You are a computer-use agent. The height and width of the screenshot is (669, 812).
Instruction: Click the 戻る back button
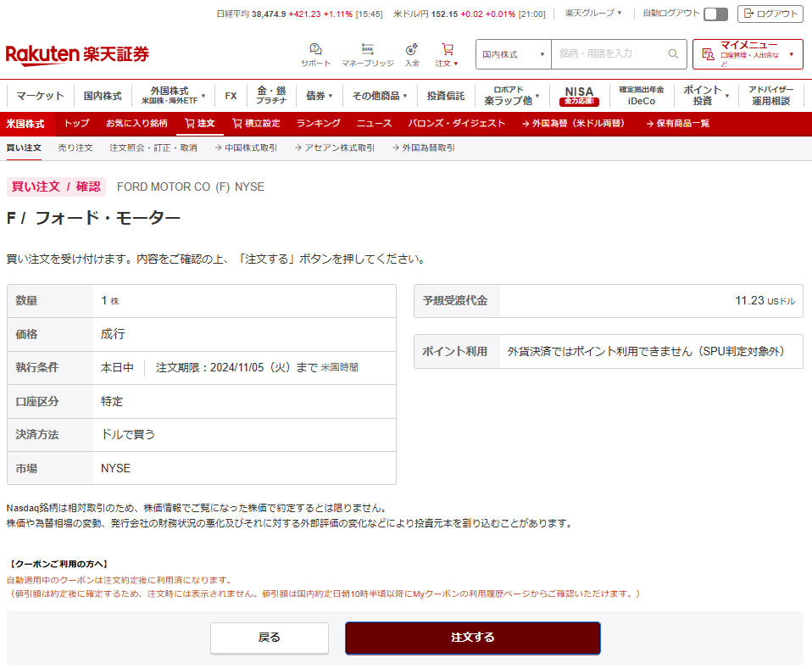pos(269,638)
